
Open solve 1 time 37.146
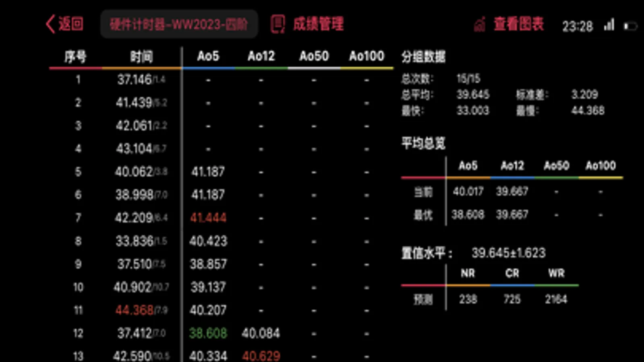pyautogui.click(x=135, y=80)
